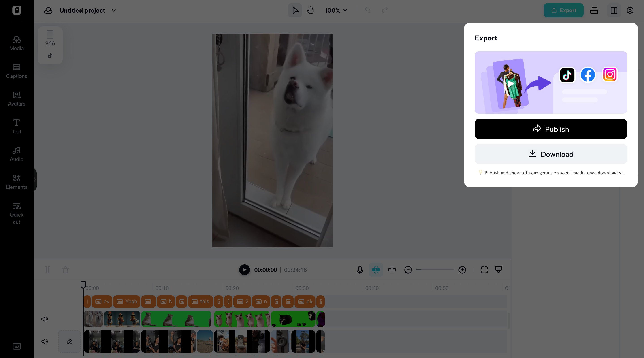Open the voiceover recording tool
Viewport: 644px width, 358px height.
(x=360, y=270)
